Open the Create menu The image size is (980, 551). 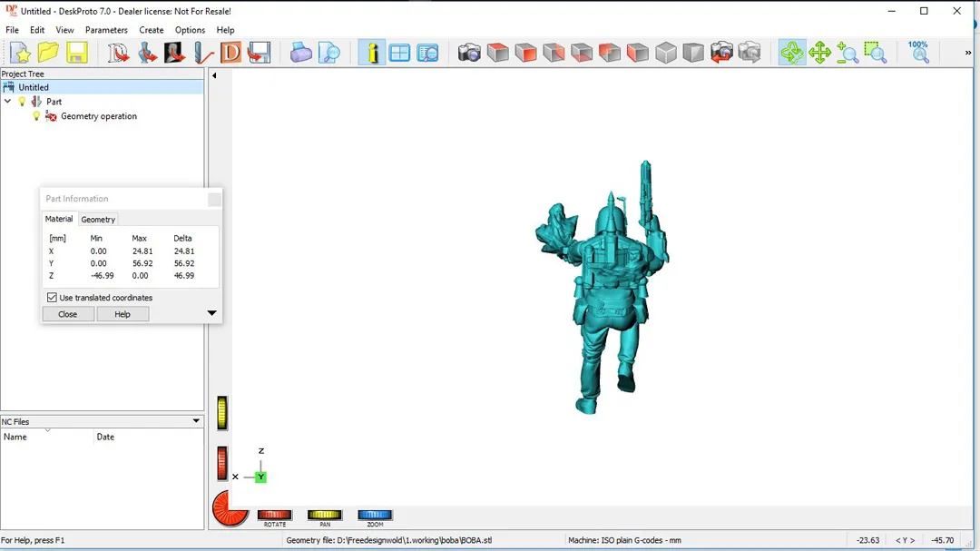click(x=152, y=30)
